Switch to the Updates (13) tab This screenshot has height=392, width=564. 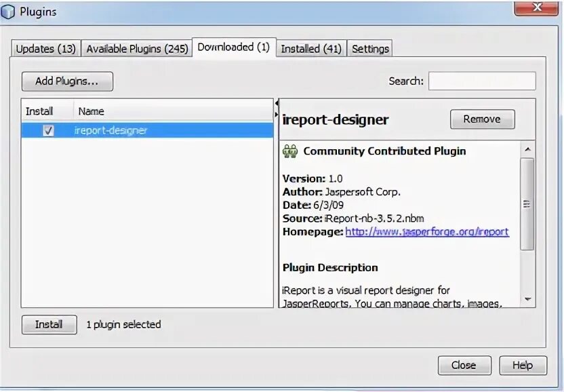(x=46, y=49)
